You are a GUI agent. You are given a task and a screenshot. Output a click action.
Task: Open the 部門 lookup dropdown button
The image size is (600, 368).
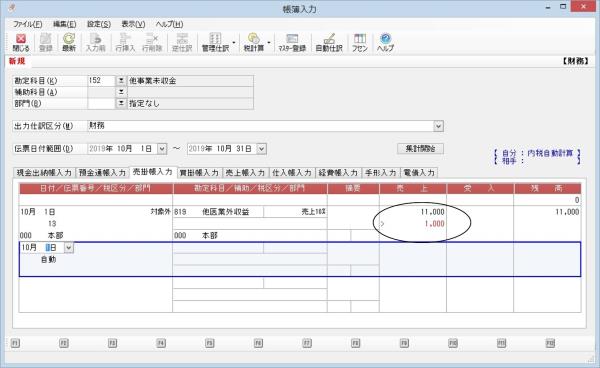[x=121, y=103]
